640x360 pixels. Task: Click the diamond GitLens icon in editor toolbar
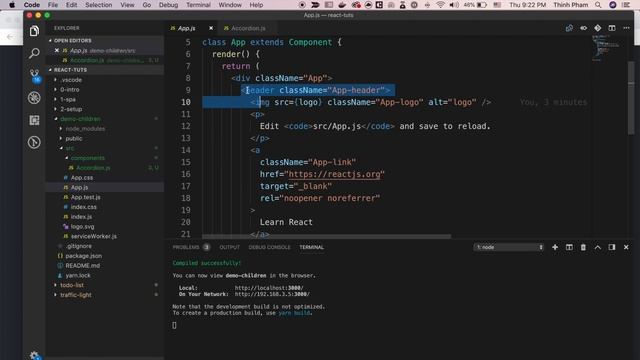click(598, 28)
